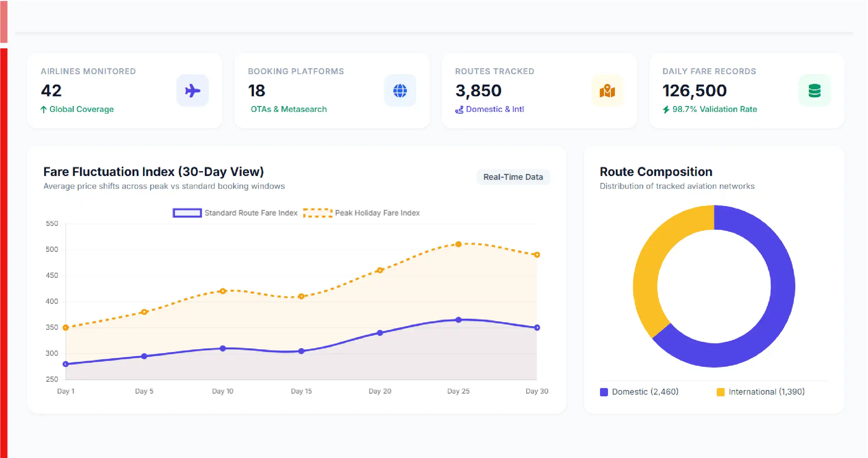Screen dimensions: 868x458
Task: Click the blue Standard Route legend swatch
Action: tap(187, 213)
